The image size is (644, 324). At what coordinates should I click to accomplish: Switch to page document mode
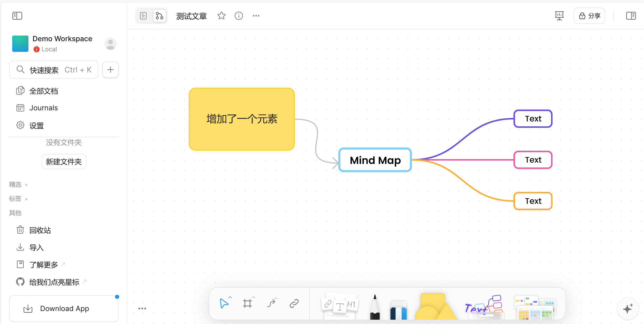pos(143,16)
